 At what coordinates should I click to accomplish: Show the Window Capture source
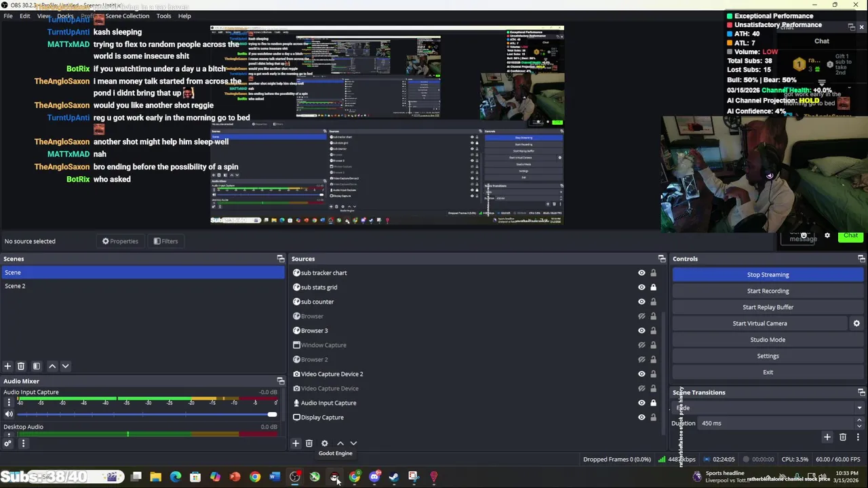point(642,345)
